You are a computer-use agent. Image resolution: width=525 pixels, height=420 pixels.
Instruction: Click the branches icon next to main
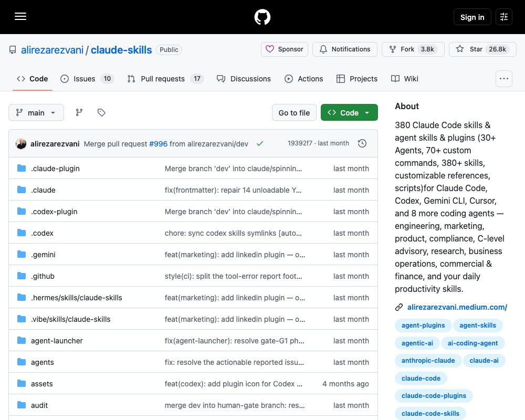[79, 112]
